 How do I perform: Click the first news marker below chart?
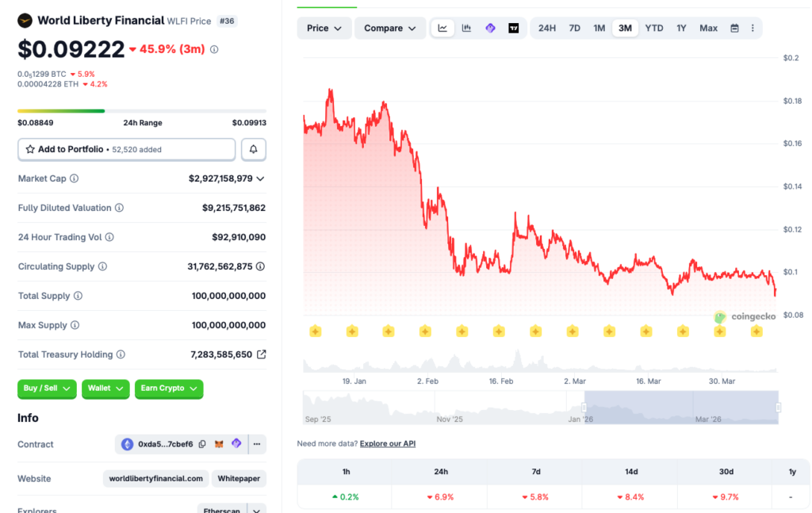pos(315,331)
